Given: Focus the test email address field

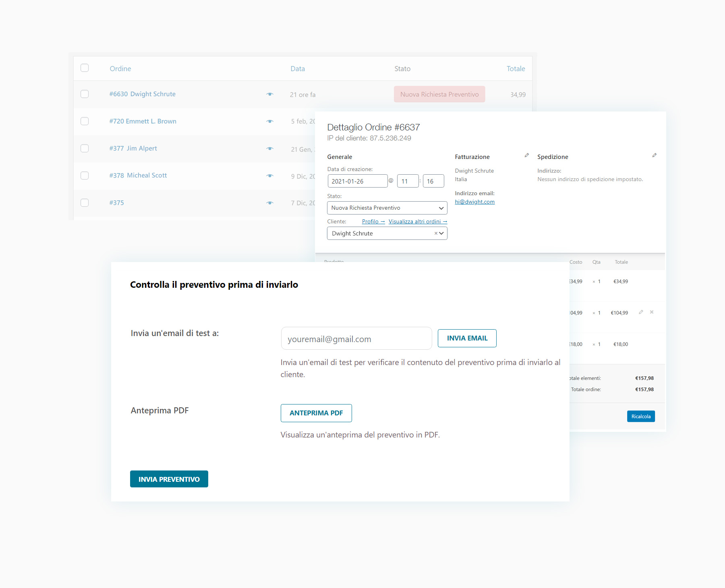Looking at the screenshot, I should (356, 338).
